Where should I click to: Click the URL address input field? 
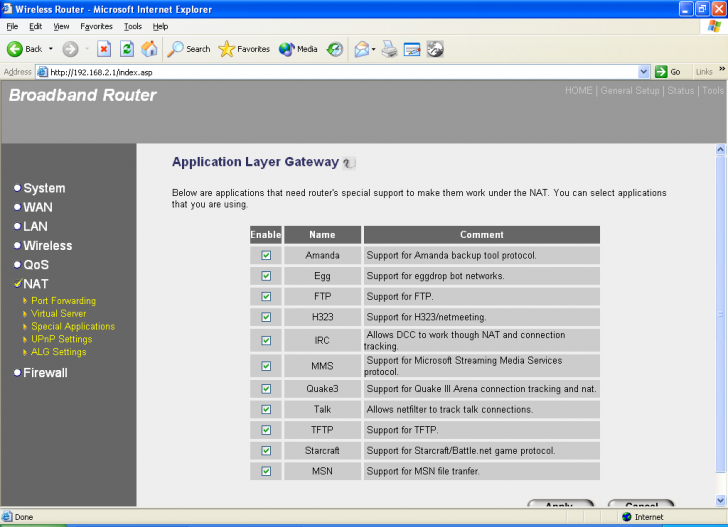343,72
